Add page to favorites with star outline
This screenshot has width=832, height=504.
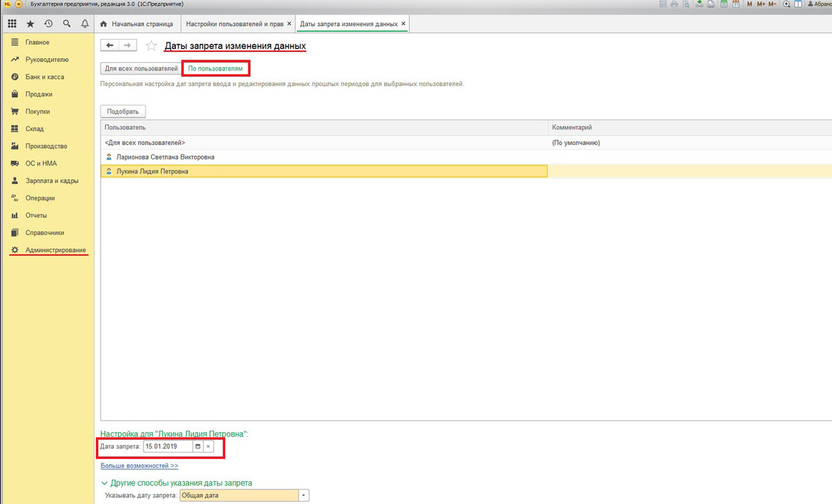(x=151, y=46)
